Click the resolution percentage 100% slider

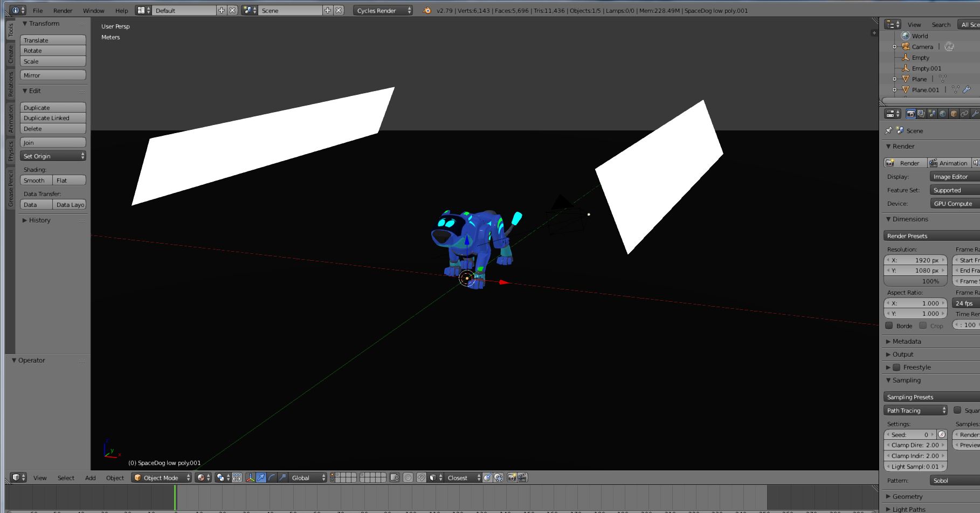click(915, 281)
